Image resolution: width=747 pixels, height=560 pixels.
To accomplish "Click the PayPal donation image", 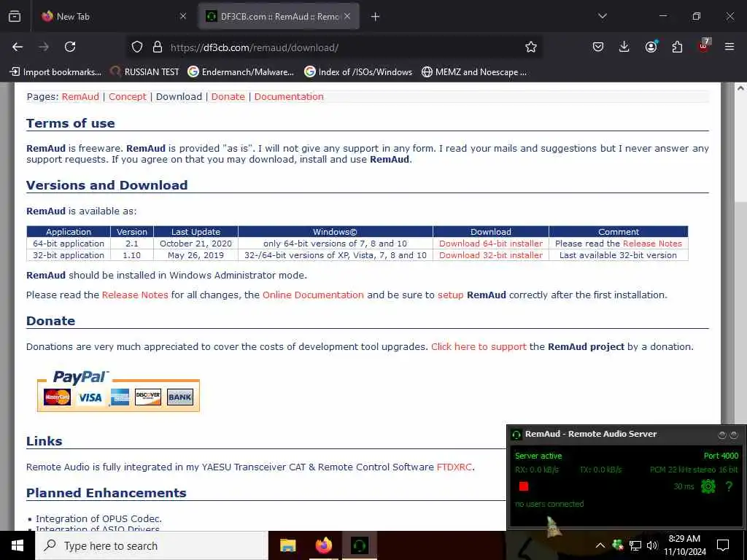I will click(118, 391).
